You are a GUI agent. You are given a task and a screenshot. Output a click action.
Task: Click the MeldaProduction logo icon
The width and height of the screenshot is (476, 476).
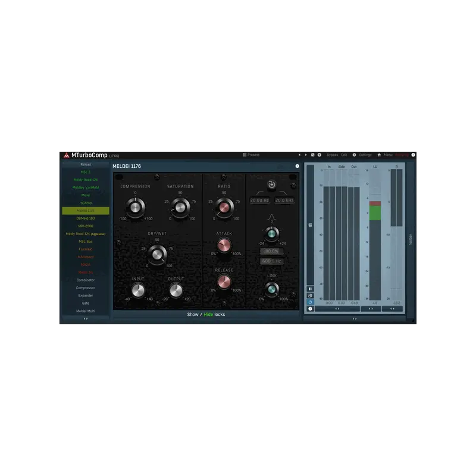pos(67,155)
